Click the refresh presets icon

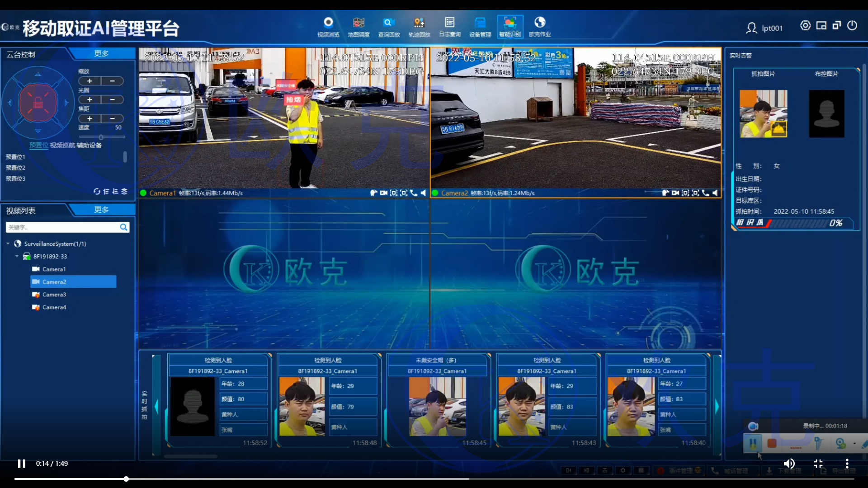click(x=97, y=192)
